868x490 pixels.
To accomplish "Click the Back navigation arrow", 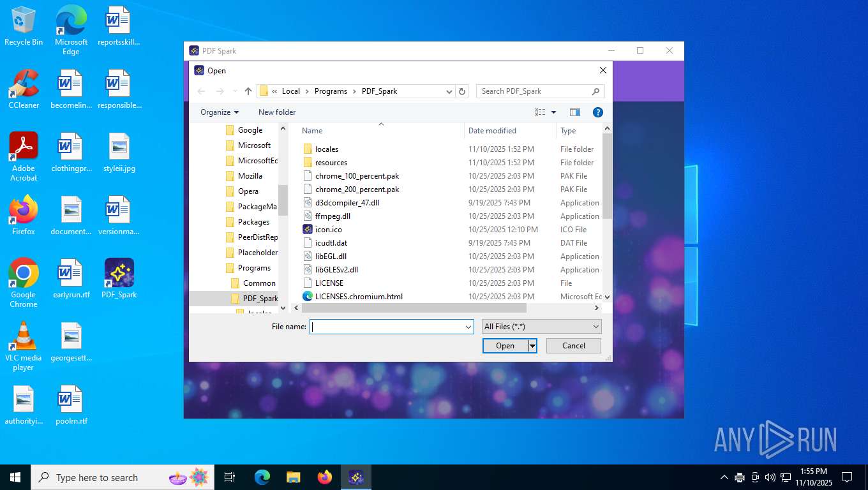I will pos(201,91).
